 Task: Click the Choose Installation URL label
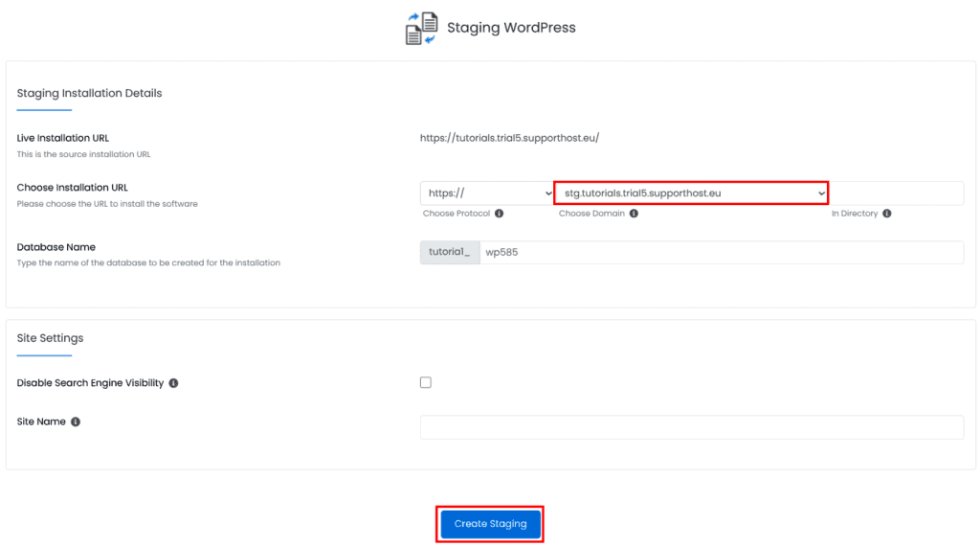coord(72,188)
